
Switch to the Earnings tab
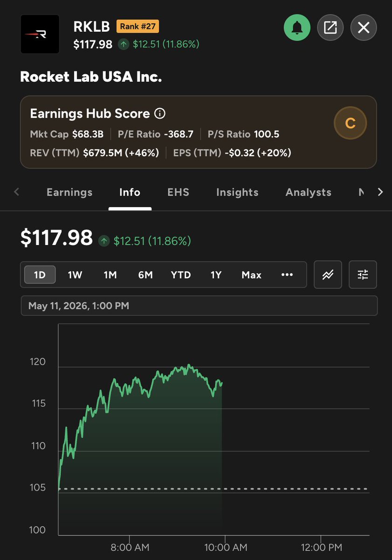[x=69, y=192]
